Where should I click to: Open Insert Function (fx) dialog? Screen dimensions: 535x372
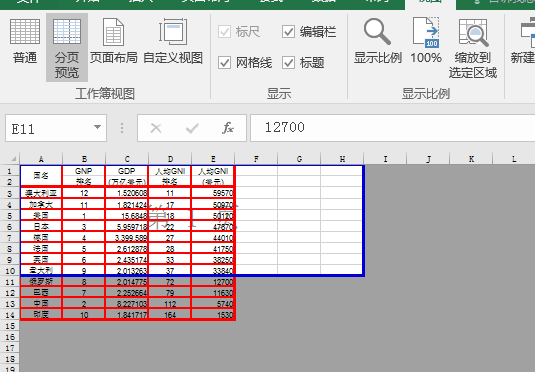click(228, 128)
